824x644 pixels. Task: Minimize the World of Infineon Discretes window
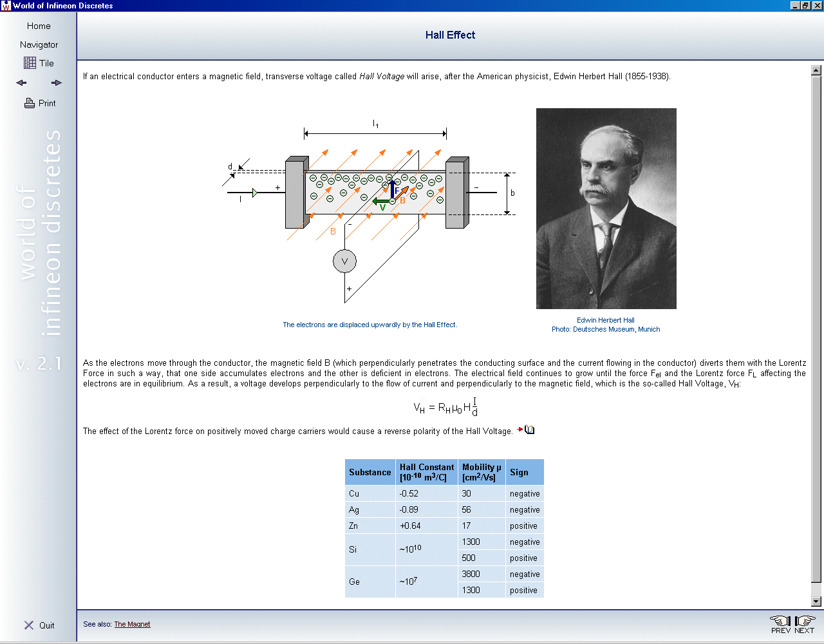pyautogui.click(x=795, y=6)
